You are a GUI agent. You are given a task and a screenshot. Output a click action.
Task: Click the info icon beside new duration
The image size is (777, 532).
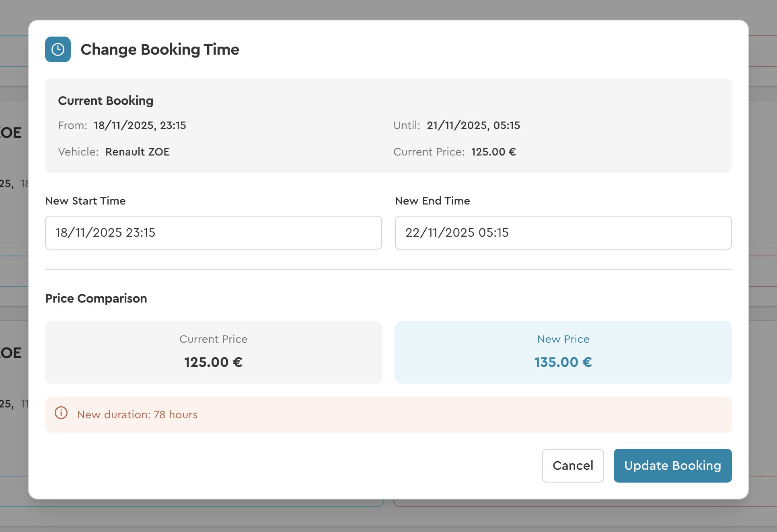[x=61, y=413]
